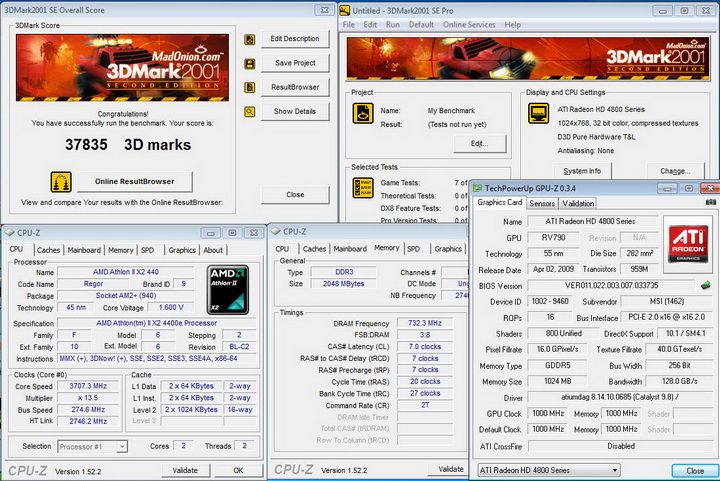Click the Edit Description icon

pos(249,39)
